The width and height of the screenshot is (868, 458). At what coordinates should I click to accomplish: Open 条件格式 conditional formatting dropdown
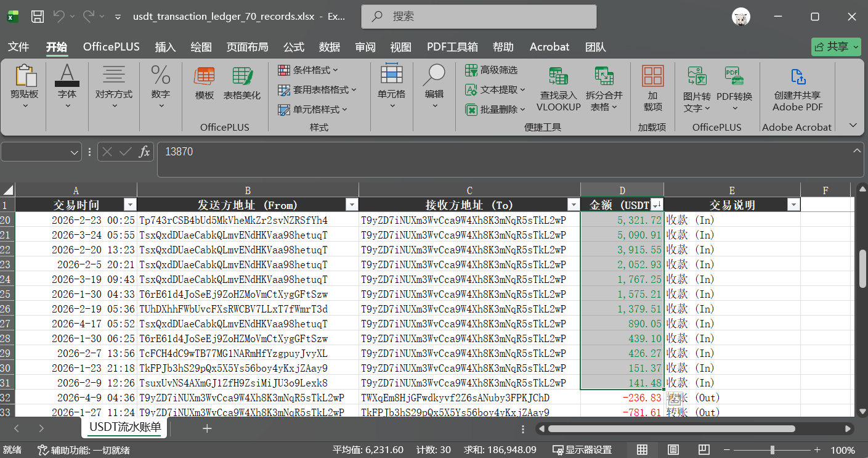click(x=308, y=70)
